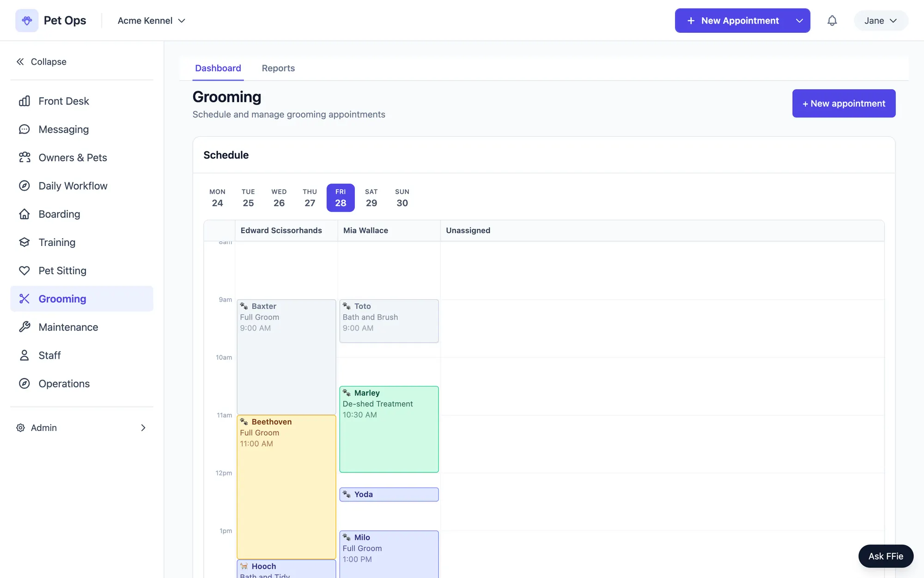Click the dog icon on Hooch's appointment
Image resolution: width=924 pixels, height=578 pixels.
coord(244,566)
